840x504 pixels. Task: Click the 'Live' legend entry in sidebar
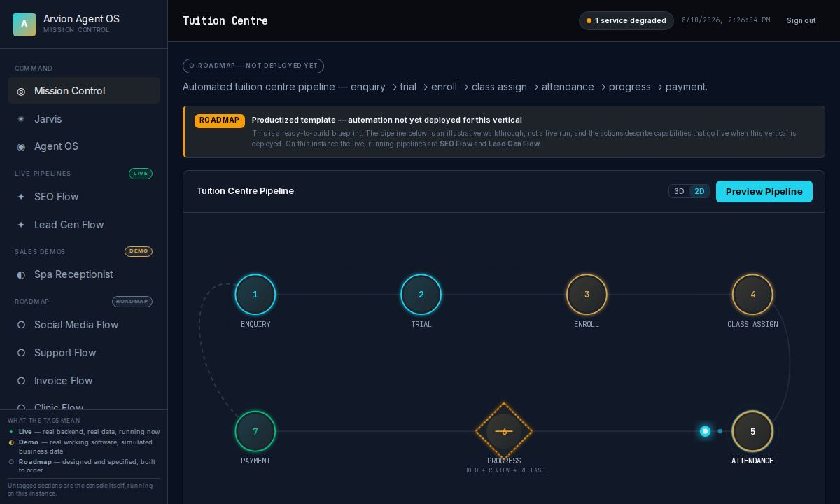pyautogui.click(x=84, y=432)
